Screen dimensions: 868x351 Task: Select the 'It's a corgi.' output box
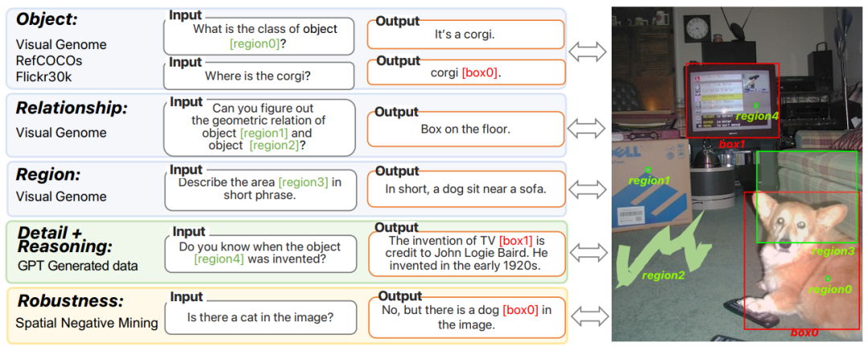point(465,35)
